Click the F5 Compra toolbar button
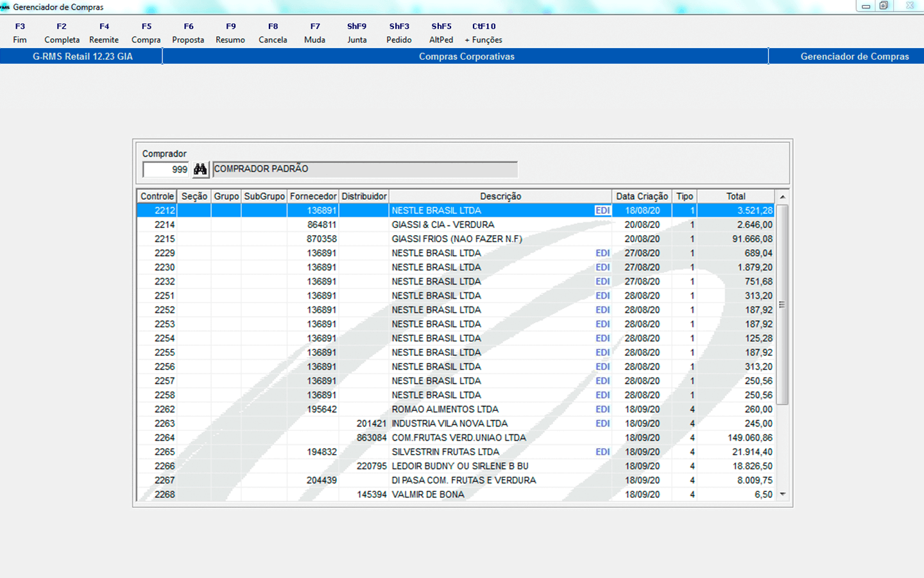Image resolution: width=924 pixels, height=578 pixels. tap(146, 33)
